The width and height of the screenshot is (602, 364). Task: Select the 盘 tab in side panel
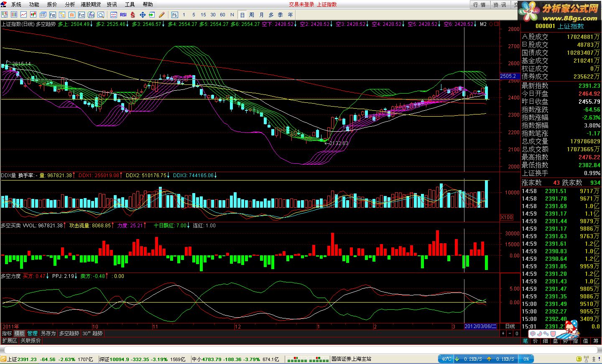555,341
